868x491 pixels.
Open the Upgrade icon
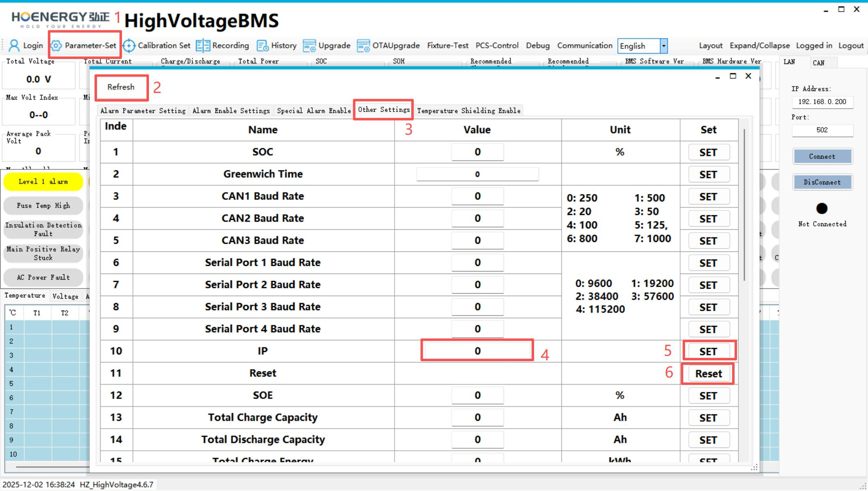point(309,45)
